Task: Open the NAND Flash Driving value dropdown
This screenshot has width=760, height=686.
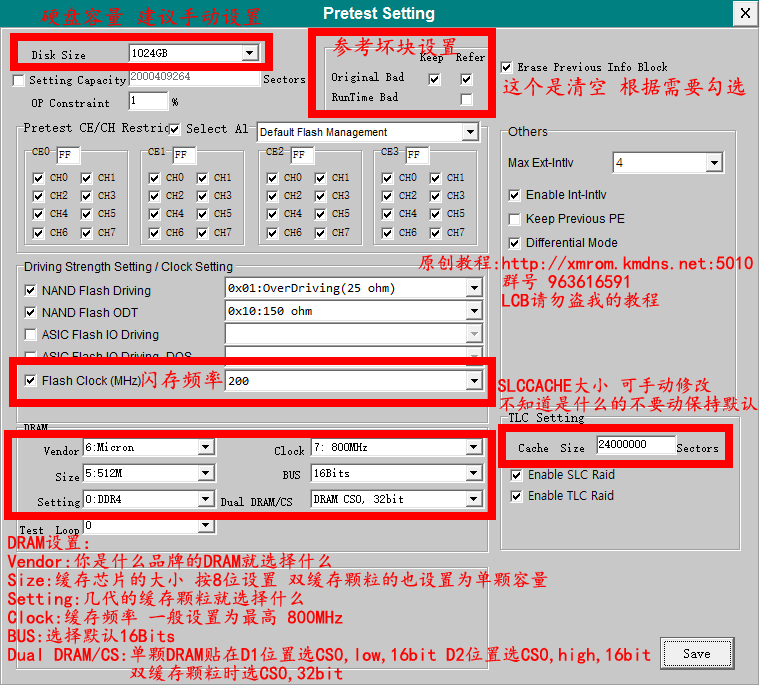Action: point(474,289)
